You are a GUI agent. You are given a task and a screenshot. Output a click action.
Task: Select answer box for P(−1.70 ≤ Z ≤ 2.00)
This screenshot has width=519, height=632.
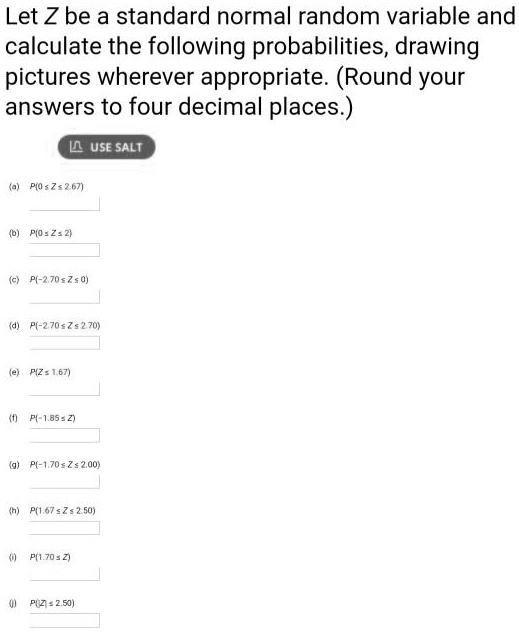pyautogui.click(x=64, y=482)
